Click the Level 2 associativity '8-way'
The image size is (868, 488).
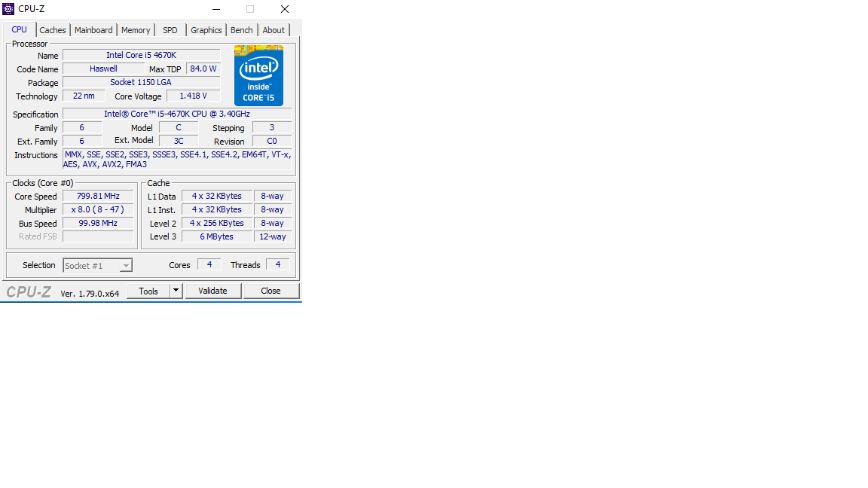pyautogui.click(x=272, y=223)
